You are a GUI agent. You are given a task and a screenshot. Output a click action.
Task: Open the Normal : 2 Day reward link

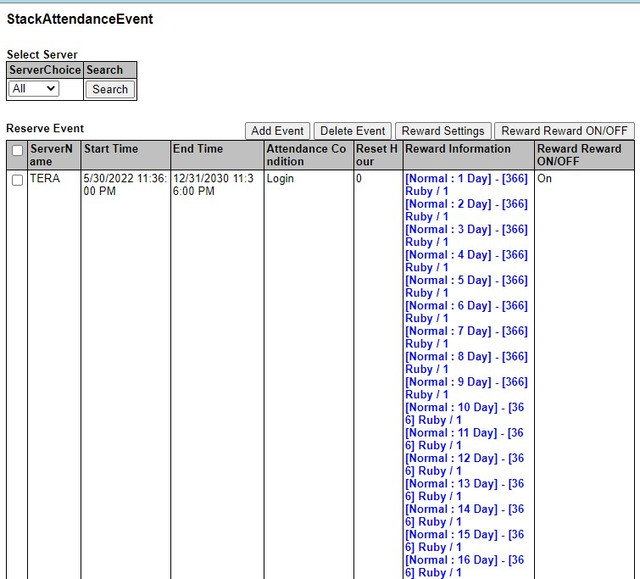[x=466, y=210]
